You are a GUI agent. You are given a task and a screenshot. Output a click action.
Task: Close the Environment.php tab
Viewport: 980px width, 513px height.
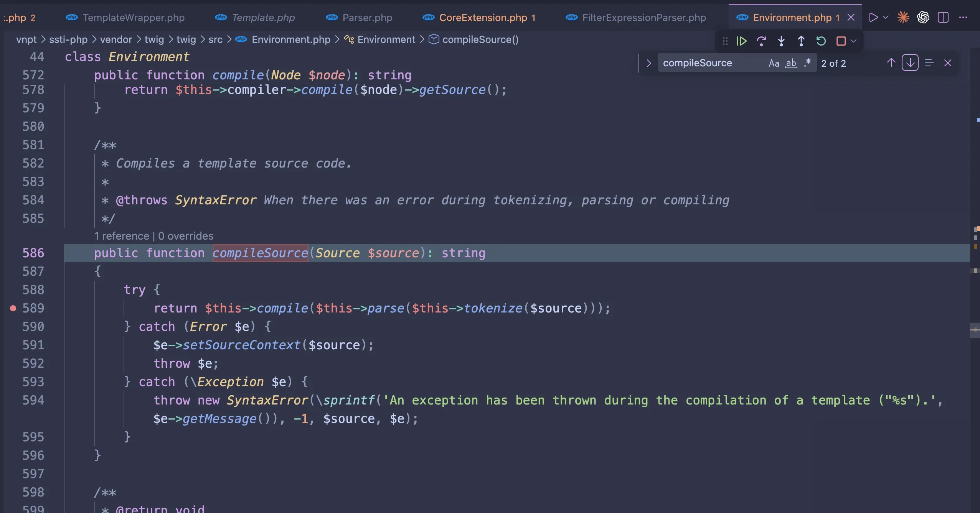click(851, 17)
